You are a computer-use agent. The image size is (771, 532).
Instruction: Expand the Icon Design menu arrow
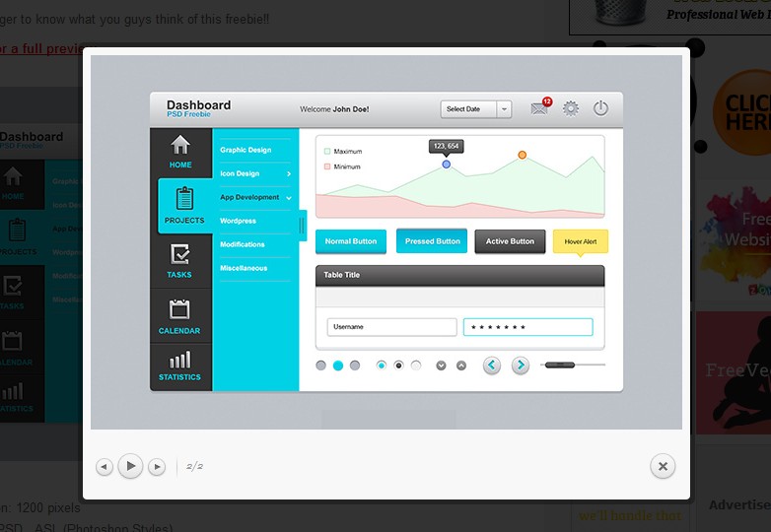[x=288, y=173]
